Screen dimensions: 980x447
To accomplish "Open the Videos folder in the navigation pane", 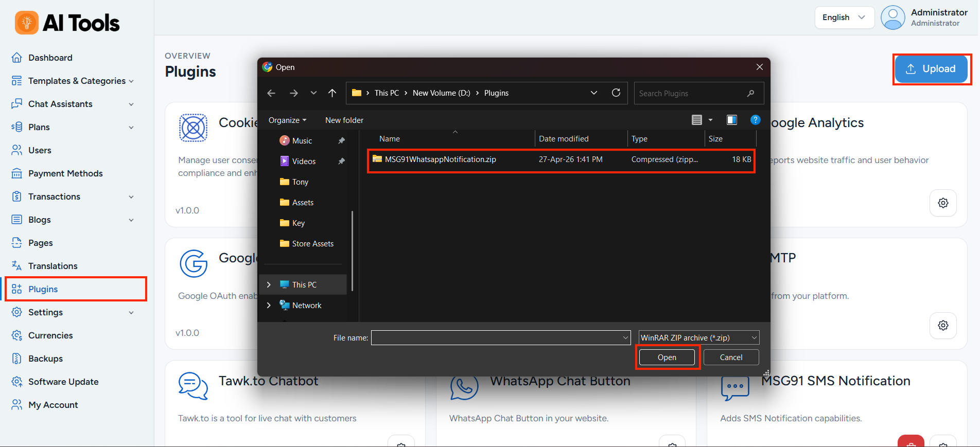I will coord(304,161).
